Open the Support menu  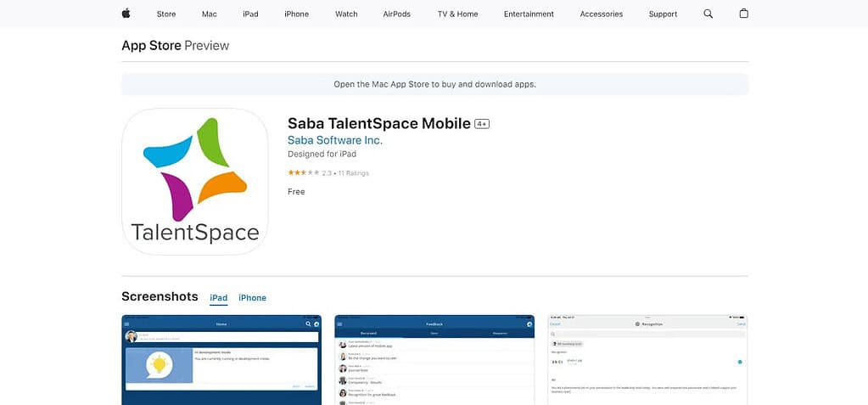[664, 14]
